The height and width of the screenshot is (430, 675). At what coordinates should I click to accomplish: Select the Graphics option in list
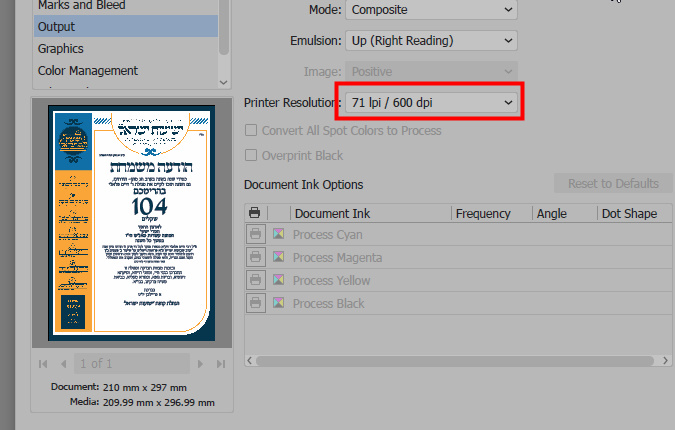tap(126, 49)
